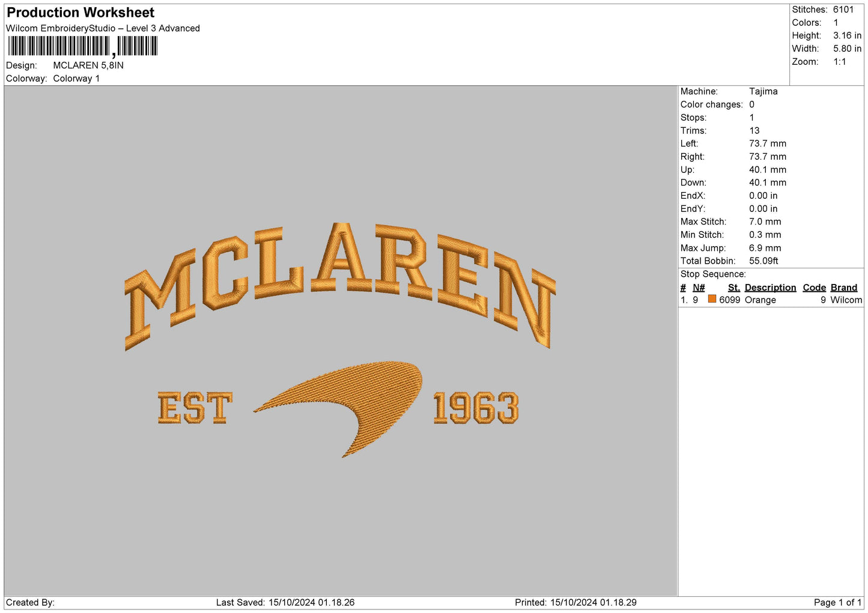Click the 'Brand' column header
The image size is (868, 613).
tap(844, 288)
